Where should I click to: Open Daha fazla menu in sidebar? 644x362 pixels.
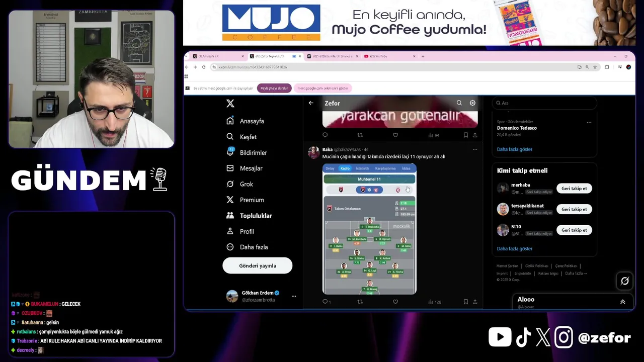(x=247, y=247)
